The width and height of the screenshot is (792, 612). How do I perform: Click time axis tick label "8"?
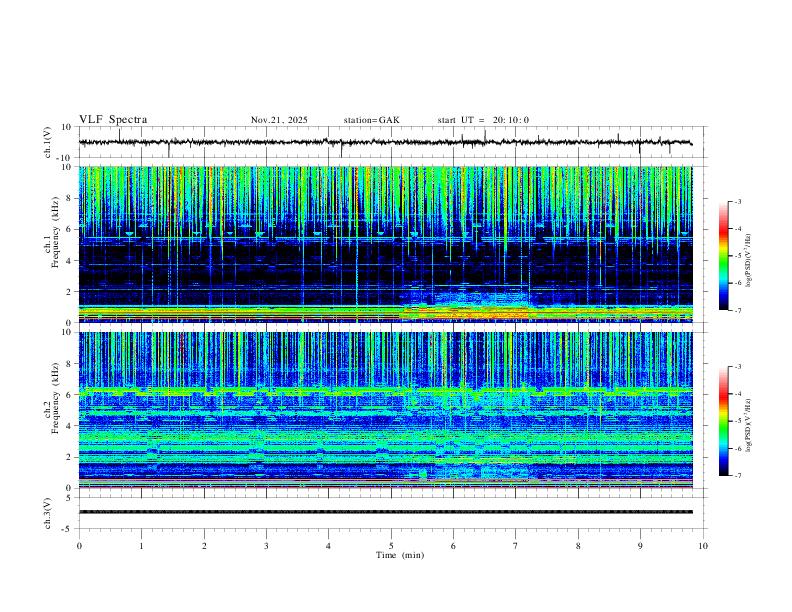tap(578, 546)
